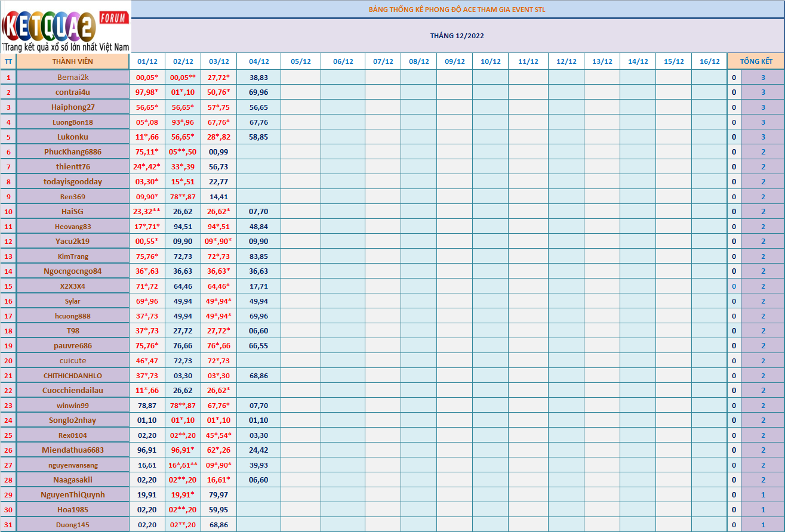Click the 10/12 date column header
785x532 pixels.
(x=490, y=61)
